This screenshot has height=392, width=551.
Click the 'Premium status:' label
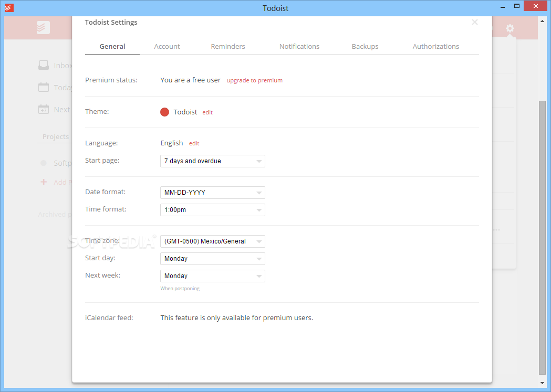tap(111, 80)
